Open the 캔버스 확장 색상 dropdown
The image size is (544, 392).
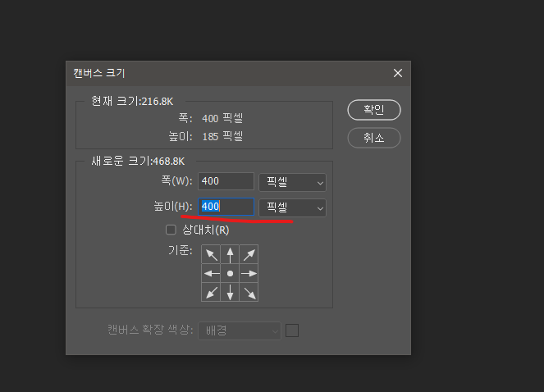(x=239, y=330)
